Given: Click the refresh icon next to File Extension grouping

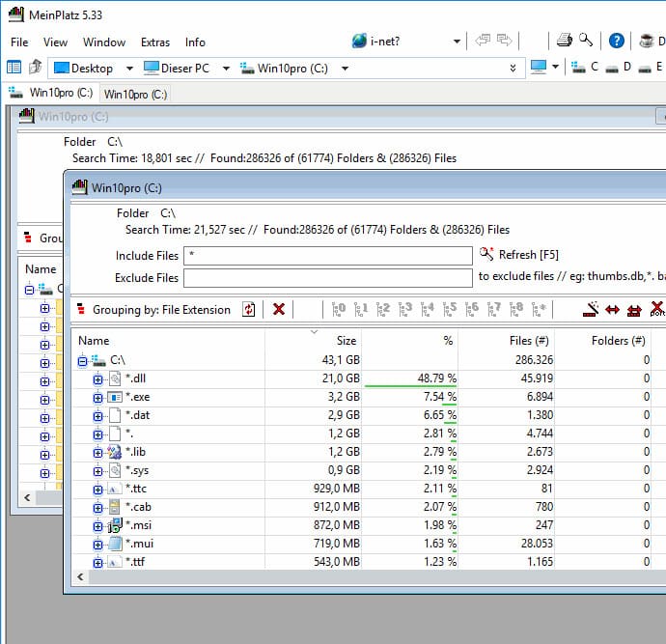Looking at the screenshot, I should tap(249, 309).
